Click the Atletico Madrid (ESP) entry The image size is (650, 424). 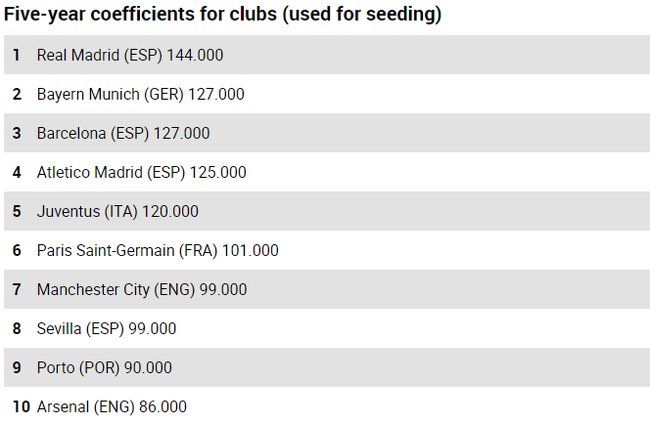(x=141, y=172)
